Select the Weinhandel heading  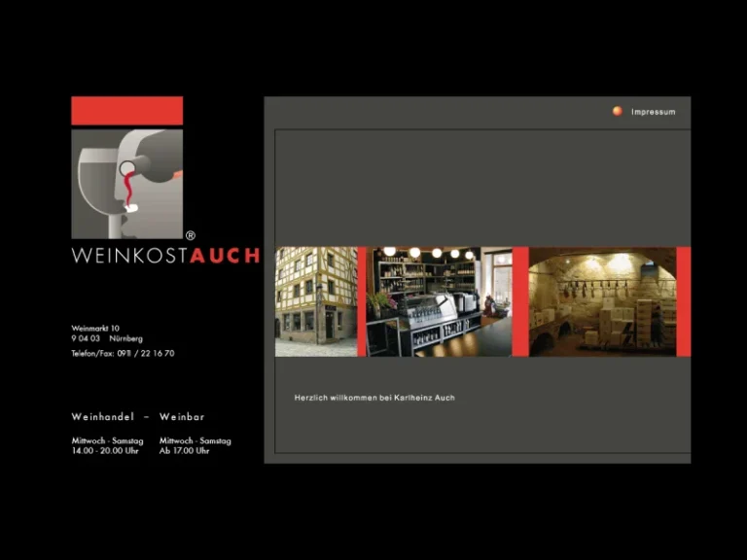[x=102, y=417]
